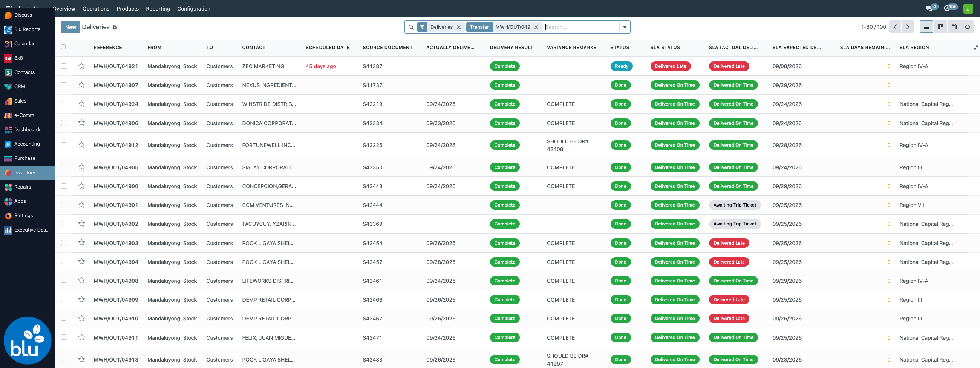The image size is (980, 368).
Task: Check the MWH/OUT/04903 row checkbox
Action: pos(64,243)
